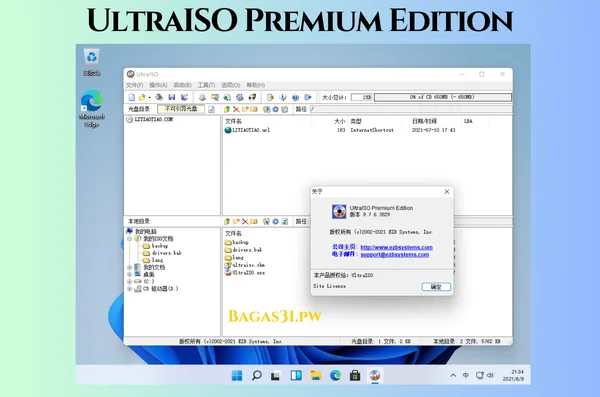Close the 关于 About dialog
The width and height of the screenshot is (600, 397).
(x=447, y=191)
